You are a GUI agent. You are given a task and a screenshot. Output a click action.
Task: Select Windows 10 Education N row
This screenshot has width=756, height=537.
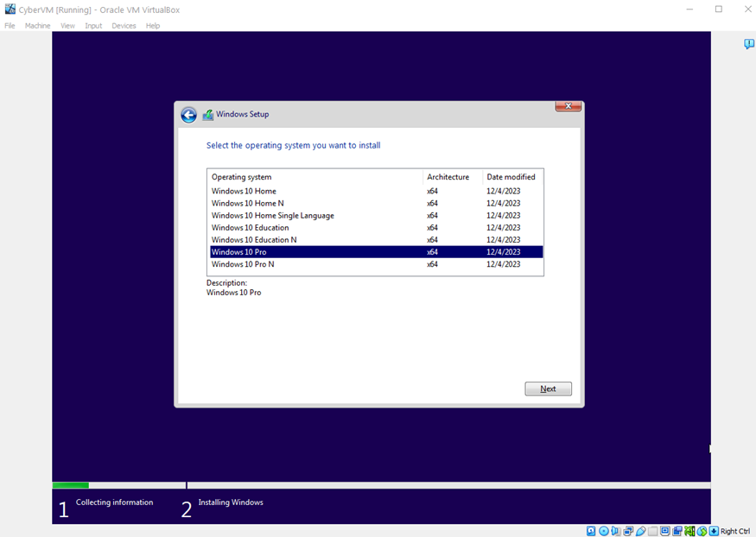254,240
